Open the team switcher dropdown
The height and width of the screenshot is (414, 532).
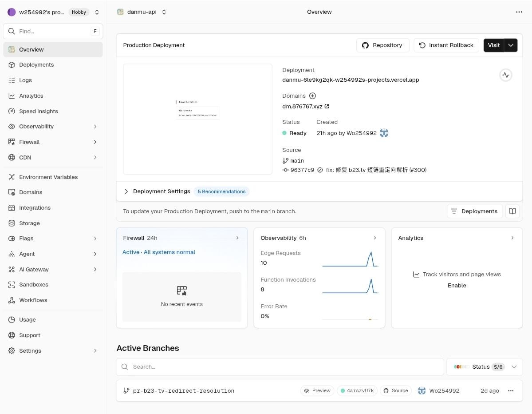(x=97, y=12)
